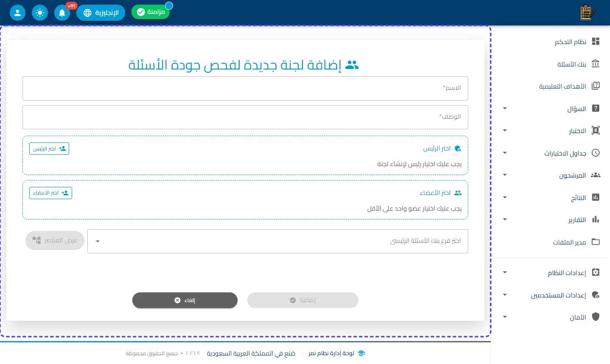Screen dimensions: 610x364
Task: Open notifications bell icon
Action: [62, 13]
